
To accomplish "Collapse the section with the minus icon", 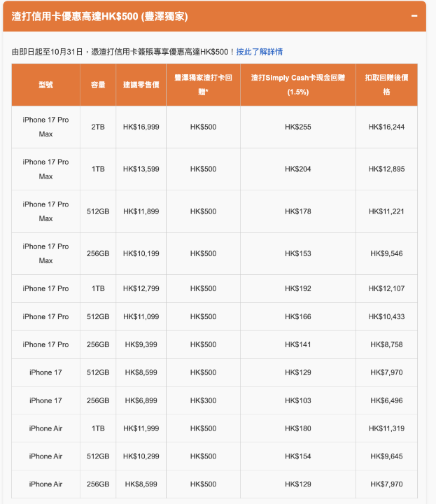I will coord(414,15).
